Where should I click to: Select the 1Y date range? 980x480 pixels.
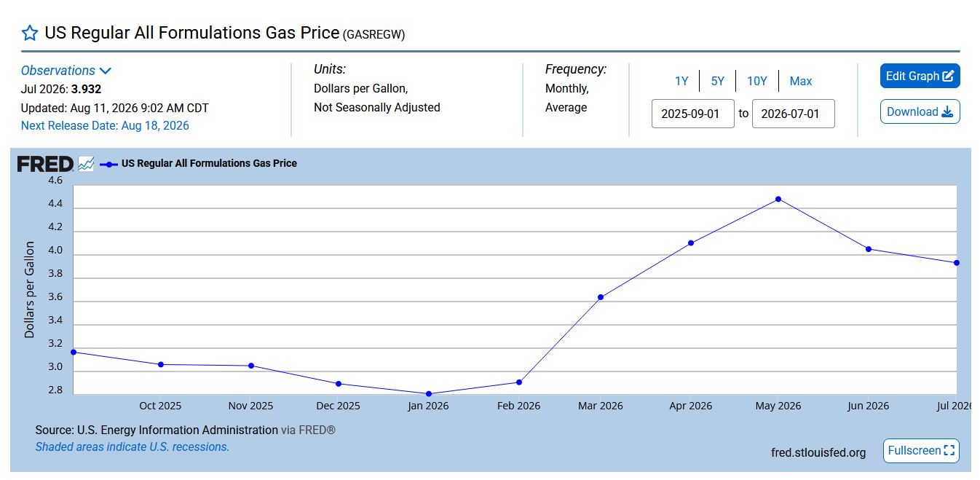click(681, 81)
